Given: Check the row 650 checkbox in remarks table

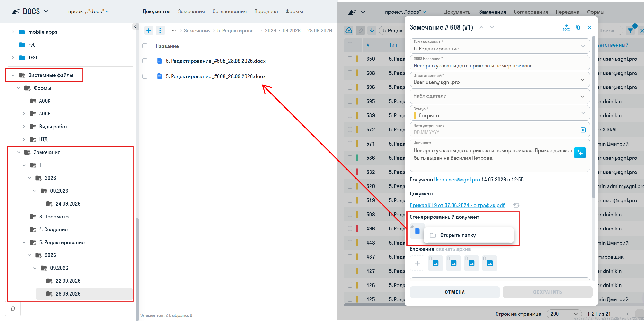Looking at the screenshot, I should click(x=350, y=59).
